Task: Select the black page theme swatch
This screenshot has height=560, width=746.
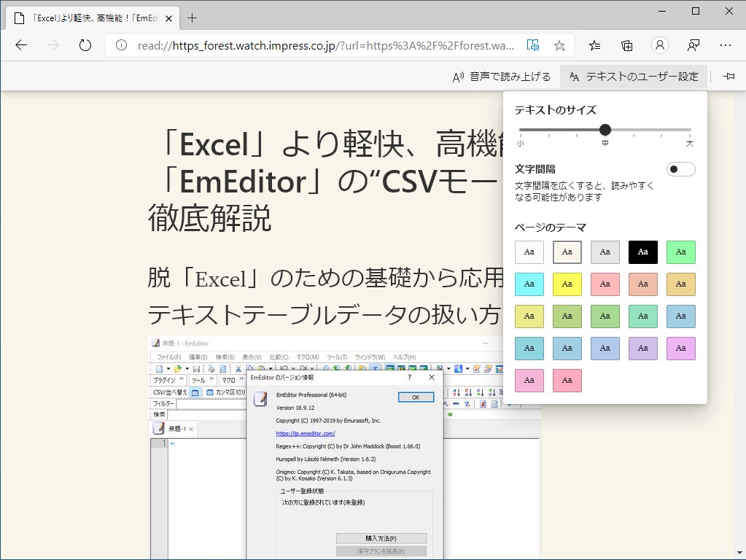Action: click(642, 252)
